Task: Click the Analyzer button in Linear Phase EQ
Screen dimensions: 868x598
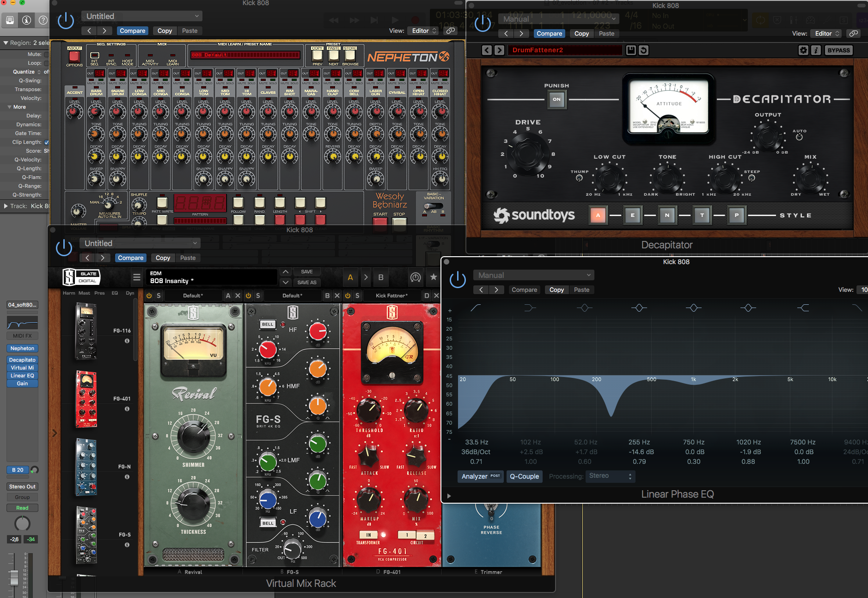Action: (481, 476)
